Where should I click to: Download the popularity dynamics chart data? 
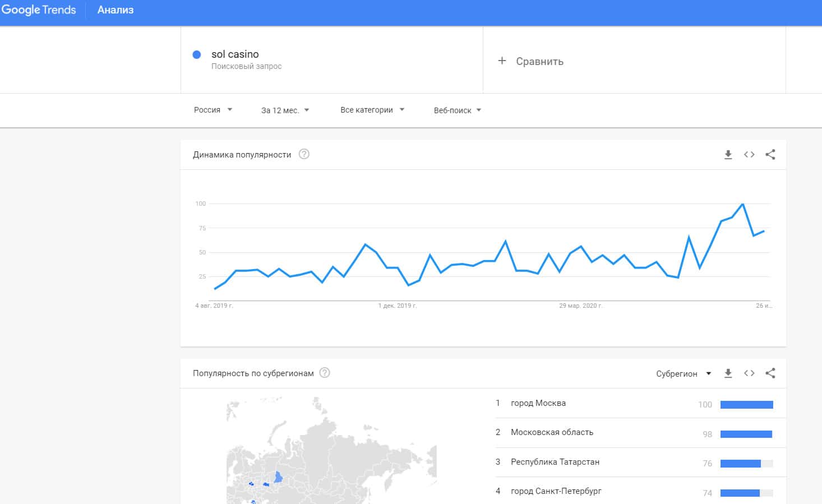tap(728, 155)
